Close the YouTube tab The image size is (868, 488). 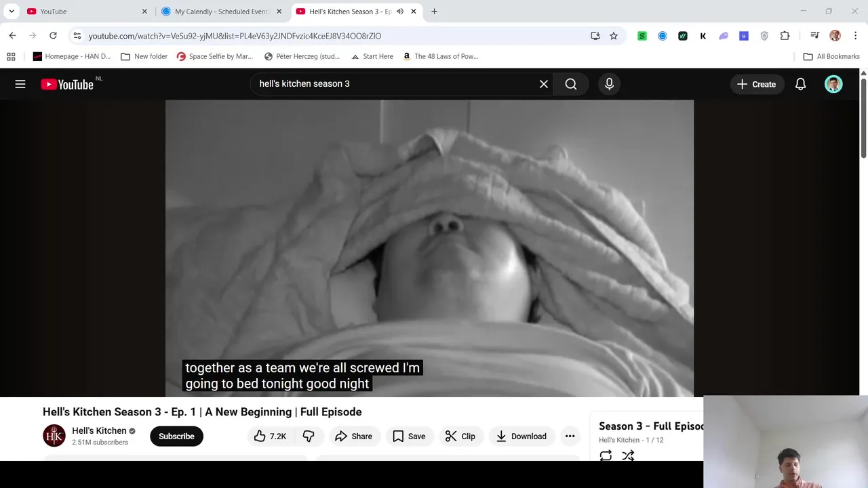144,12
